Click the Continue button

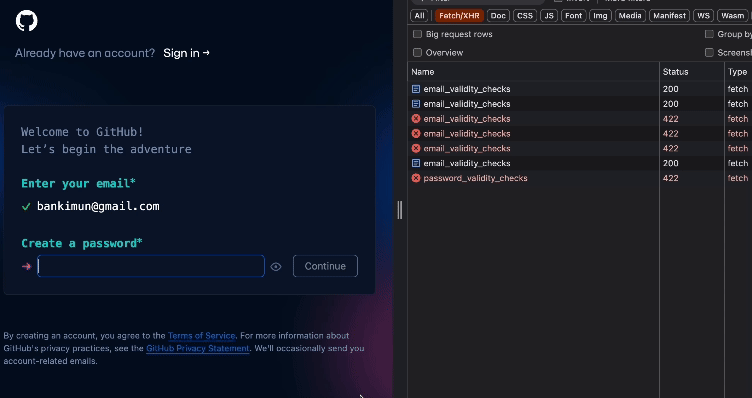tap(325, 266)
